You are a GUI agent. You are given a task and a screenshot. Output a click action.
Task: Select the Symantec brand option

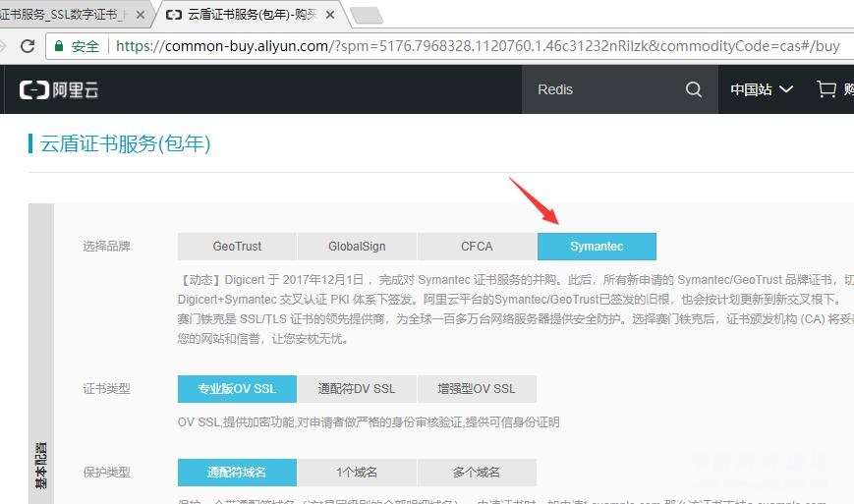[597, 247]
